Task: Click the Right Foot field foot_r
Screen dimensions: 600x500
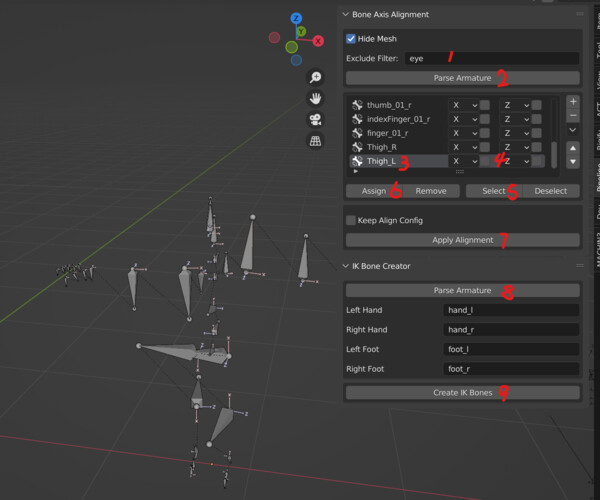Action: click(511, 369)
